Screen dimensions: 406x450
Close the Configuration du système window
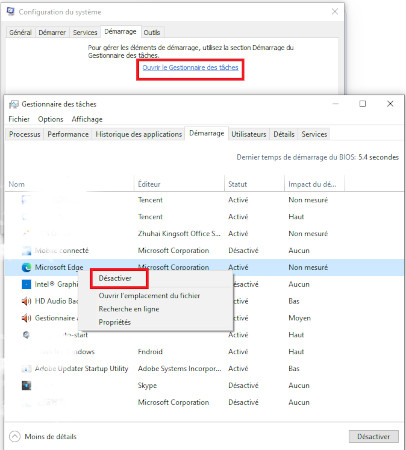pos(335,12)
